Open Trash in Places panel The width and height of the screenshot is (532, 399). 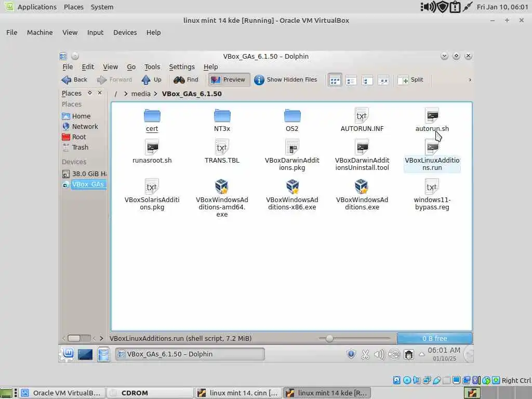click(75, 148)
